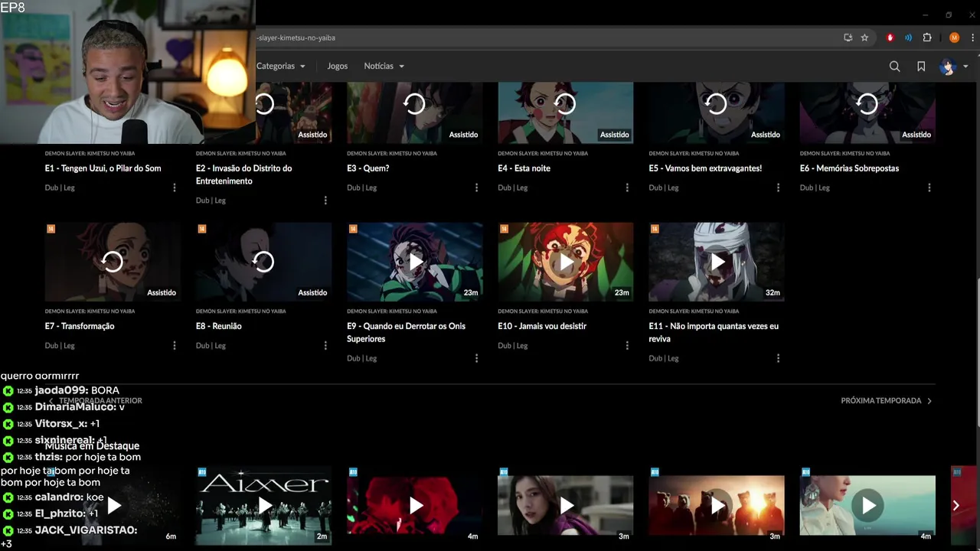
Task: Open options menu for E6 - Memórias Sobrepostas
Action: coord(929,187)
